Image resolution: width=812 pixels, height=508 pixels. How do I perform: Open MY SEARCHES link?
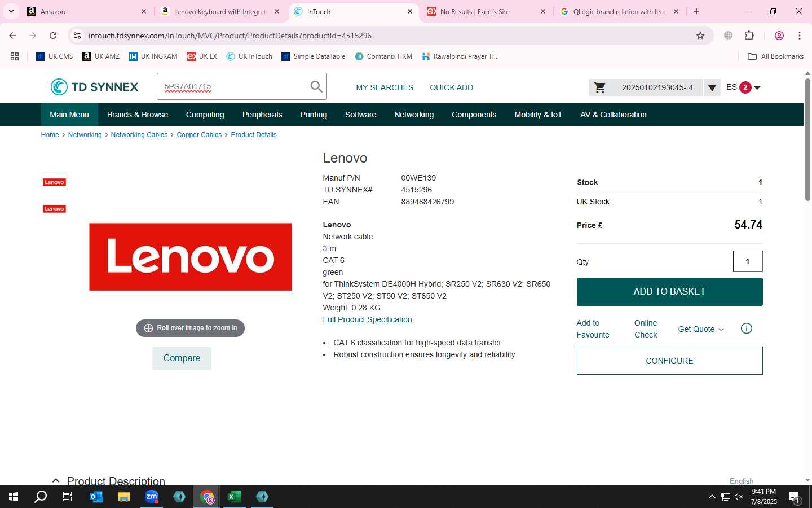(x=385, y=87)
